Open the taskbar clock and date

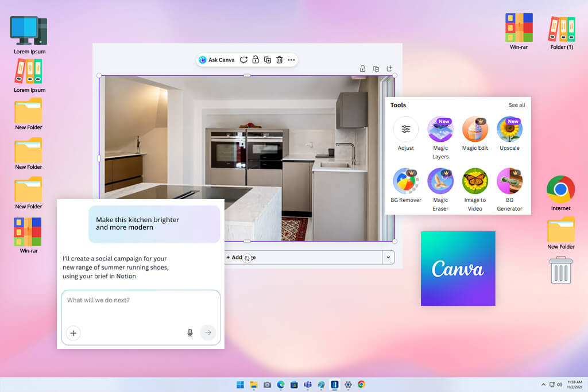pos(574,385)
